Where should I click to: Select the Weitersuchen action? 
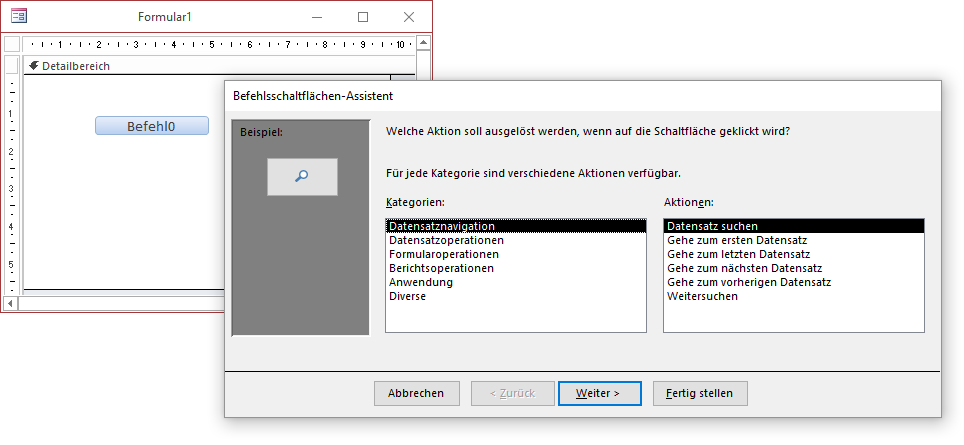click(x=794, y=296)
